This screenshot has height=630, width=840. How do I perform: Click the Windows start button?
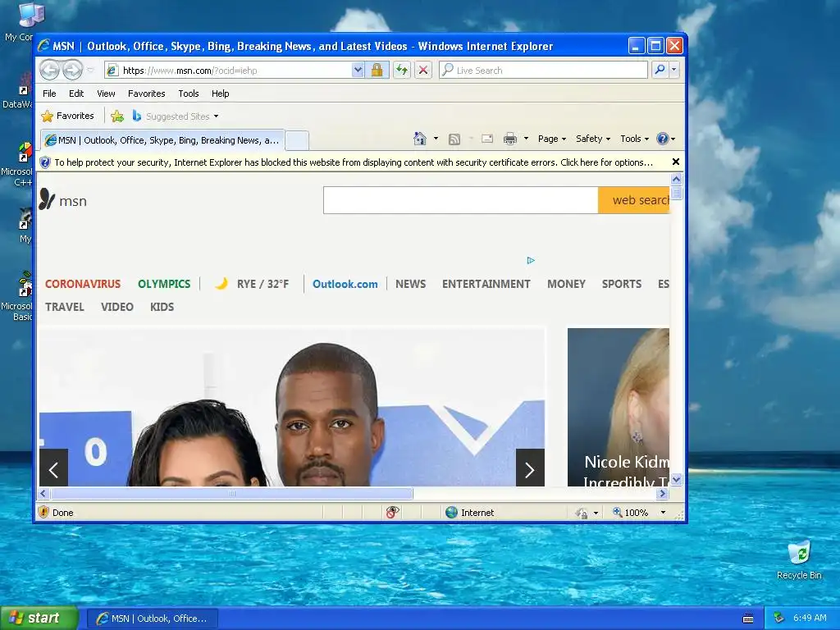point(39,619)
